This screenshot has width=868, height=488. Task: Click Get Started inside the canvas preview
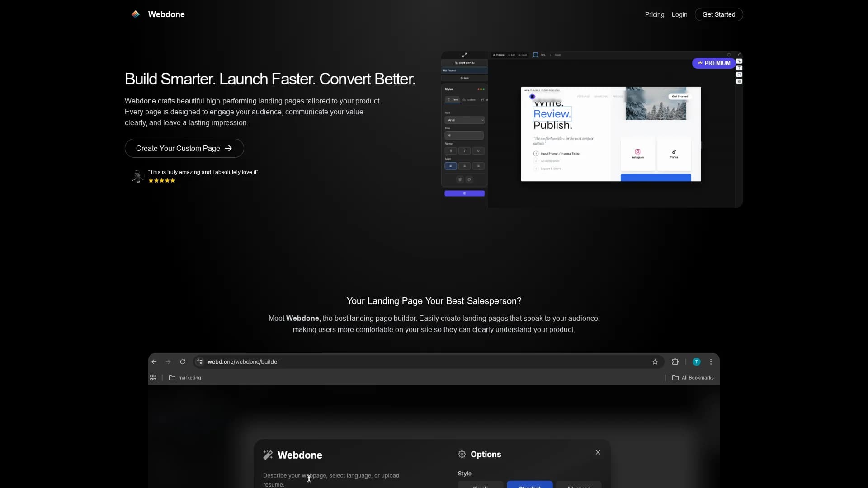point(680,96)
